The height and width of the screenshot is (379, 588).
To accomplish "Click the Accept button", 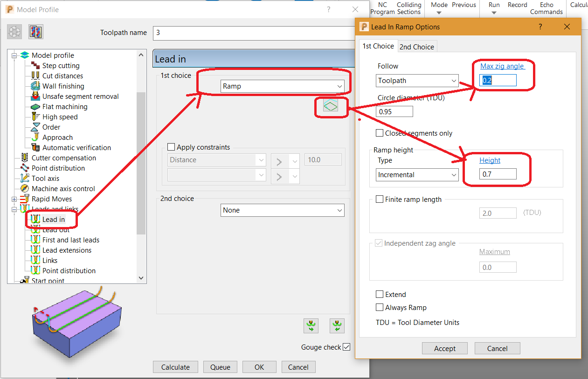I will 444,348.
